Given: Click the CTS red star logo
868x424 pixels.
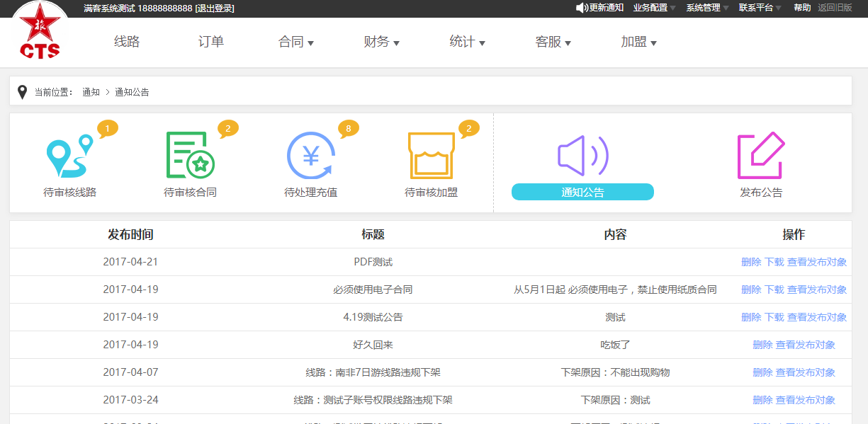Looking at the screenshot, I should coord(40,32).
